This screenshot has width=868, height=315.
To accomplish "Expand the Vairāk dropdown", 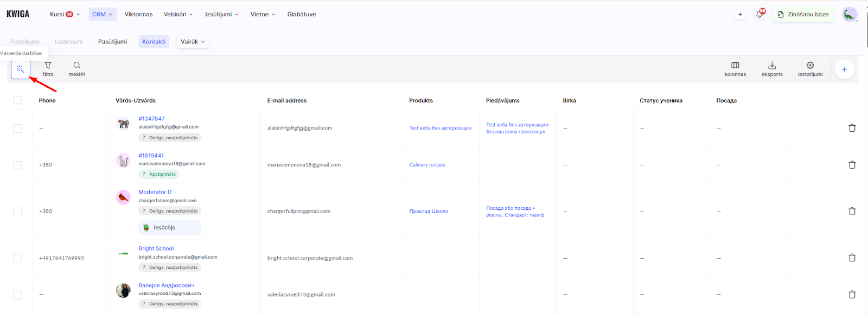I will click(193, 42).
